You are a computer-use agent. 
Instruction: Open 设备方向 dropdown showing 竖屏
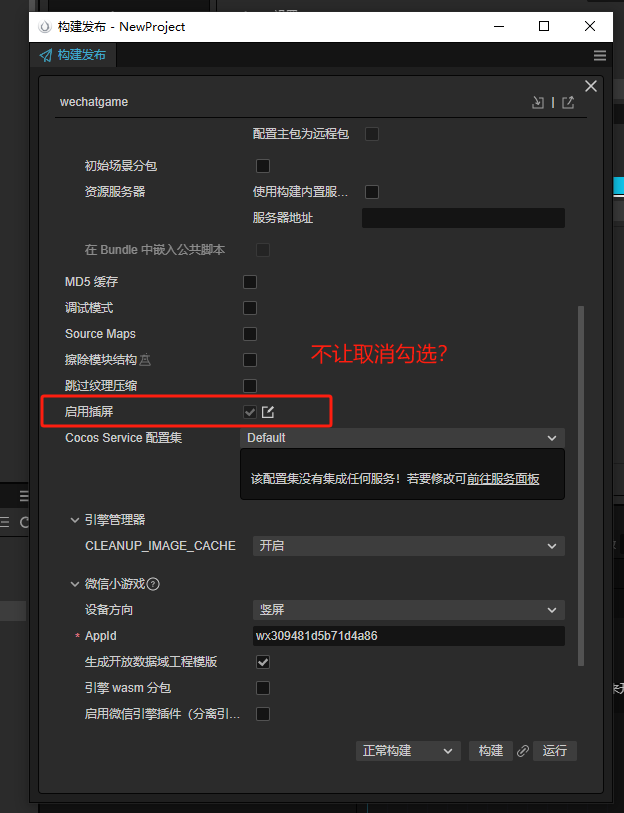[x=409, y=610]
